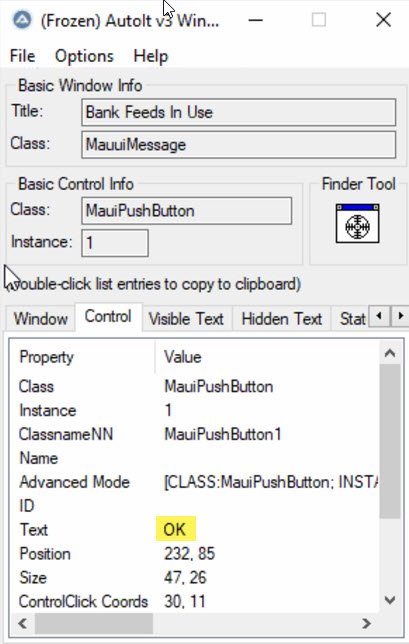Click the horizontal scroll left arrow
The height and width of the screenshot is (644, 409).
(x=23, y=623)
